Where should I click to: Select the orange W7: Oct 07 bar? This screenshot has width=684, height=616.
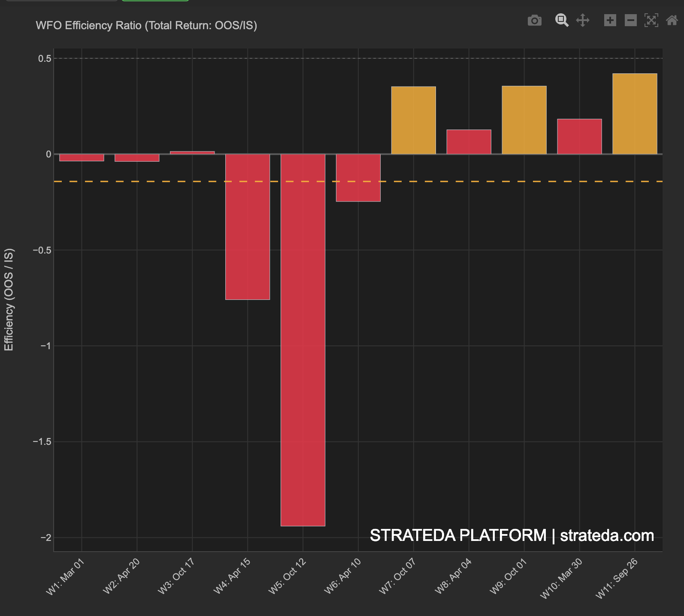coord(414,121)
